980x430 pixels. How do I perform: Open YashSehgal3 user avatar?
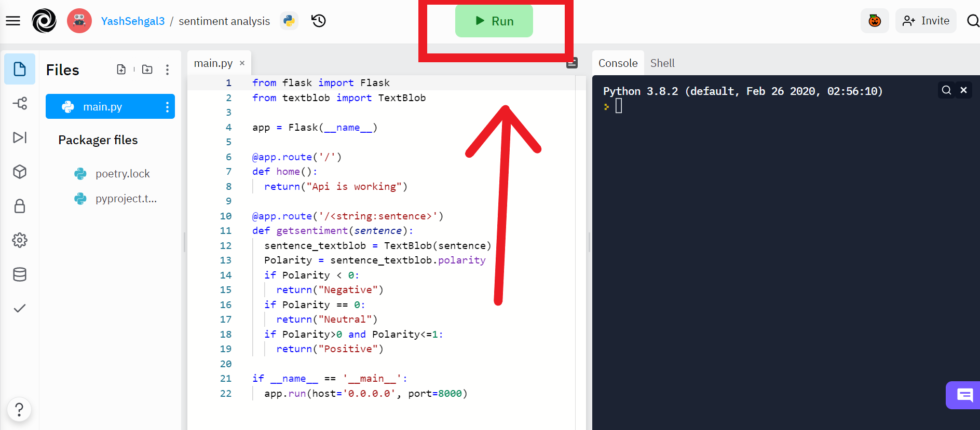[x=79, y=21]
